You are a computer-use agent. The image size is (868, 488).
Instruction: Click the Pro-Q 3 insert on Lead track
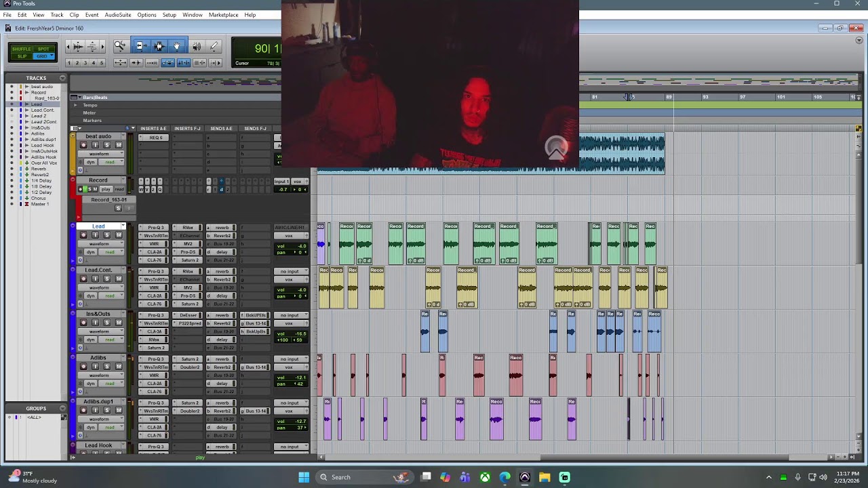pos(155,228)
